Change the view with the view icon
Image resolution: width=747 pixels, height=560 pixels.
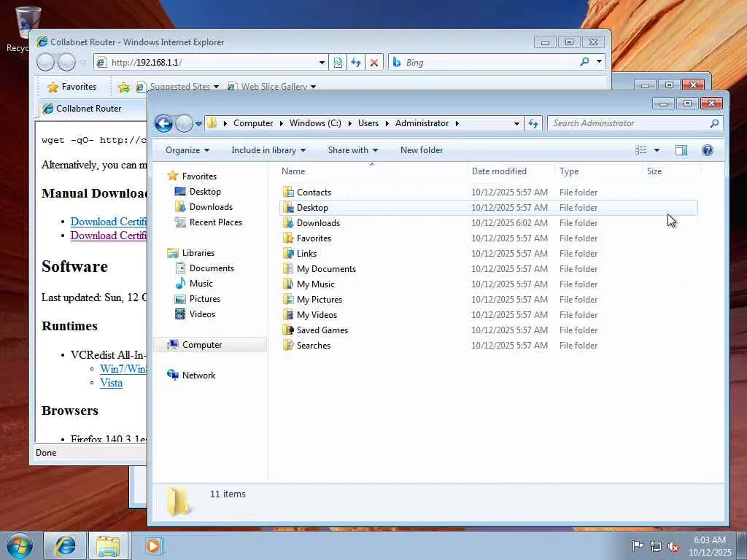(640, 150)
